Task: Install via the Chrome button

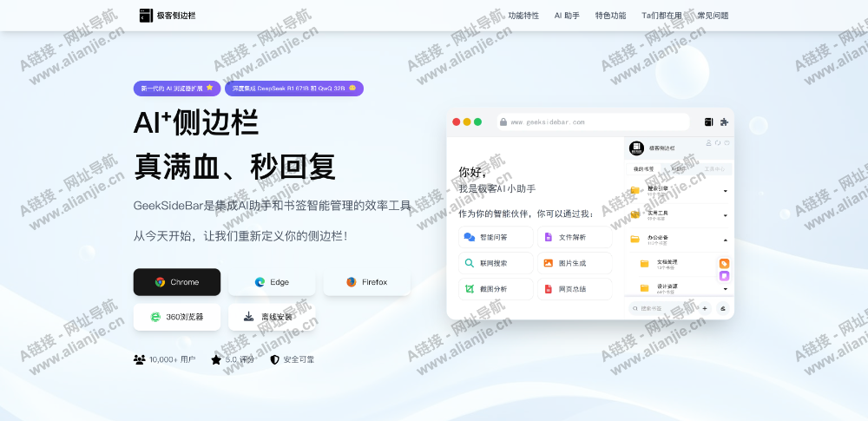Action: (x=176, y=282)
